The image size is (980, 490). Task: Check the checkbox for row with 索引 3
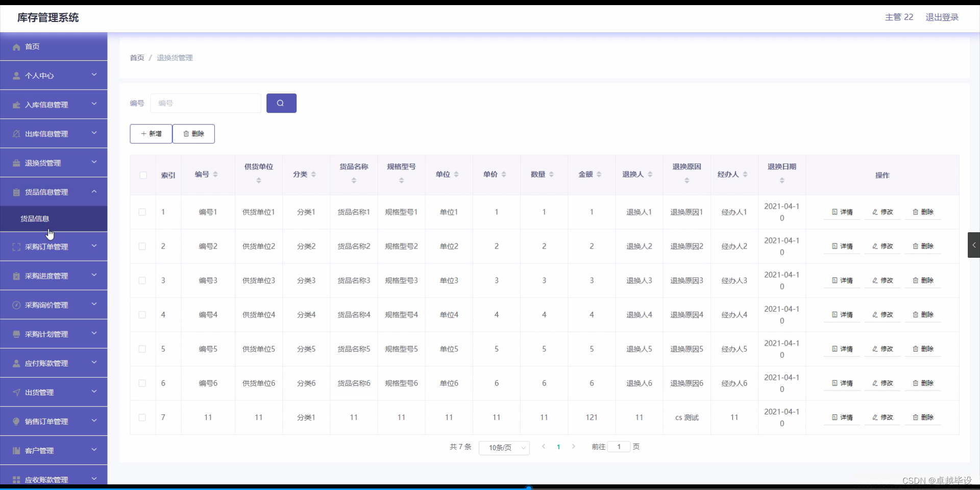[x=142, y=280]
